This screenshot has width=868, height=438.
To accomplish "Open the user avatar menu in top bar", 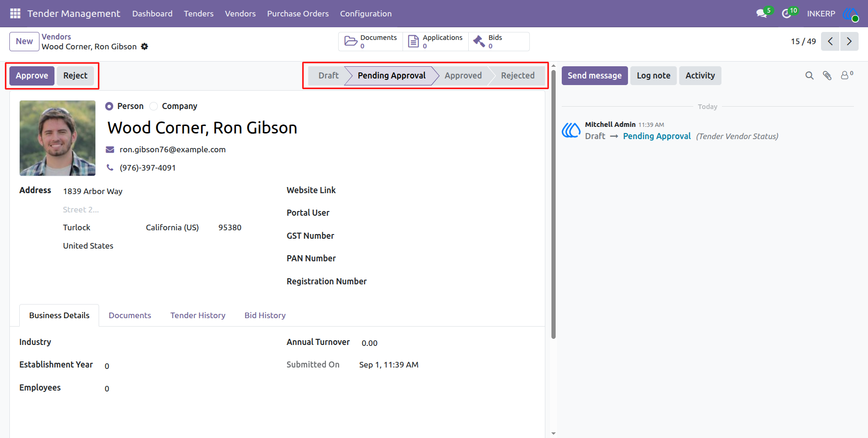I will pyautogui.click(x=851, y=14).
